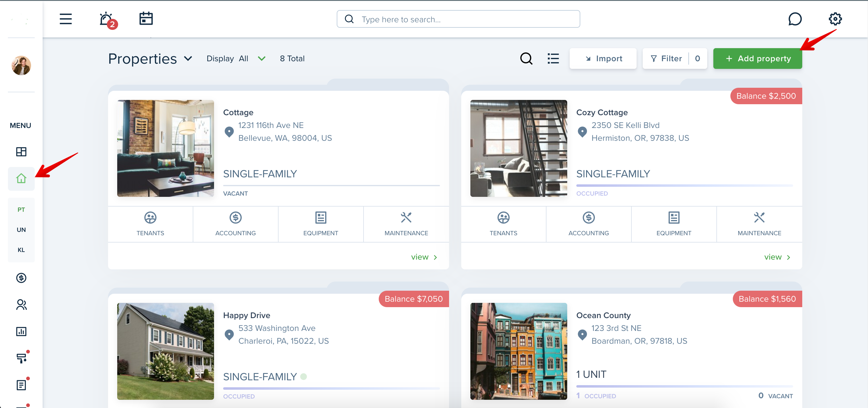Viewport: 868px width, 408px height.
Task: Click the Cottage property name
Action: click(238, 113)
